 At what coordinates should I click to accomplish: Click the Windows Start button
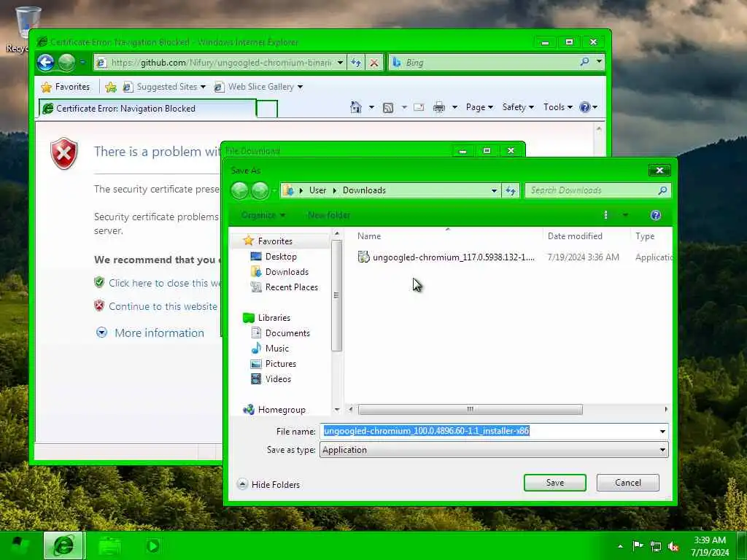20,545
